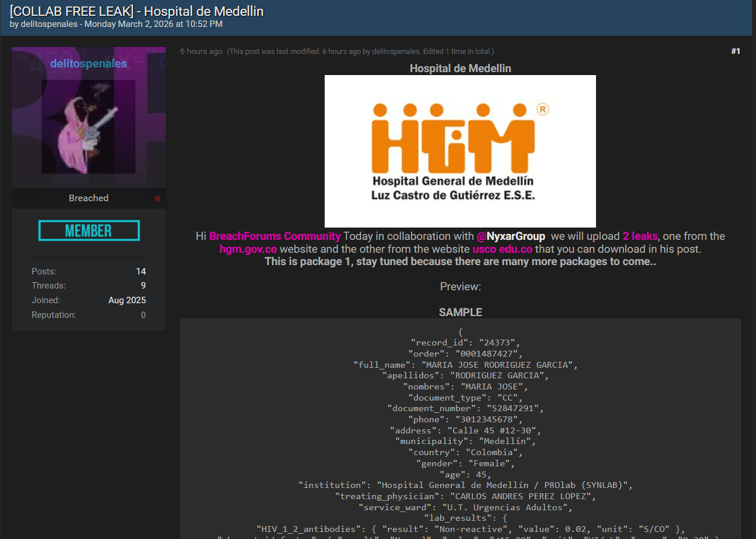756x539 pixels.
Task: Click the Posts count value 14
Action: [x=141, y=272]
